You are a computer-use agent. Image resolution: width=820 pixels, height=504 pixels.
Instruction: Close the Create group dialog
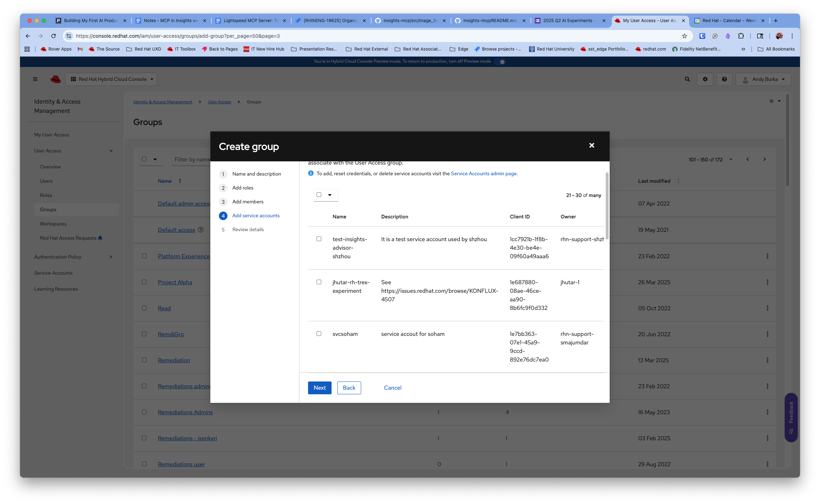pyautogui.click(x=591, y=145)
